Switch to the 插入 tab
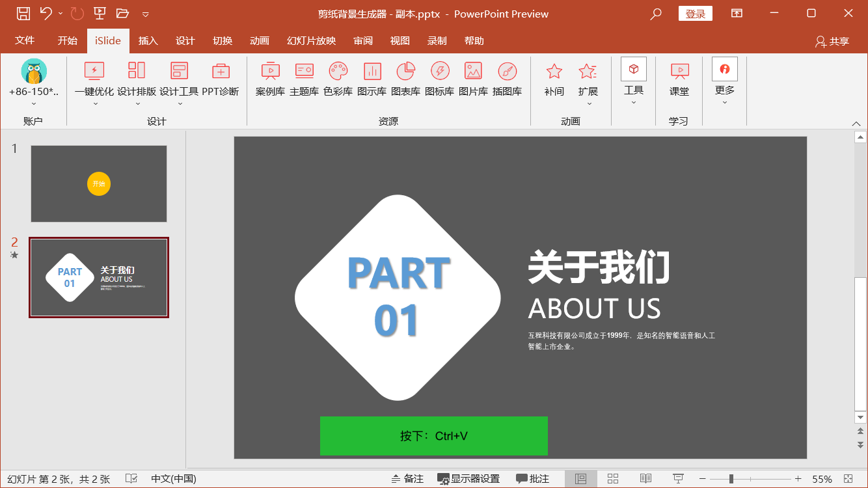 click(x=148, y=40)
